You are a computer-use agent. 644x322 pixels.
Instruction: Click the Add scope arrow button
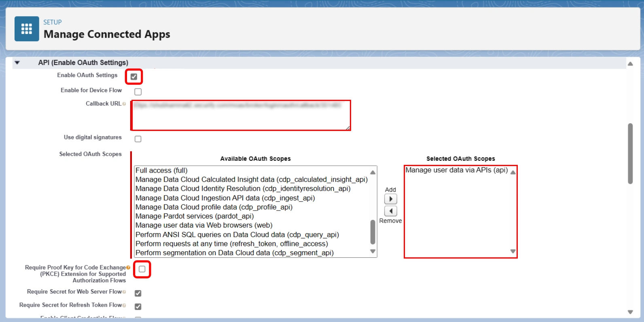[391, 199]
